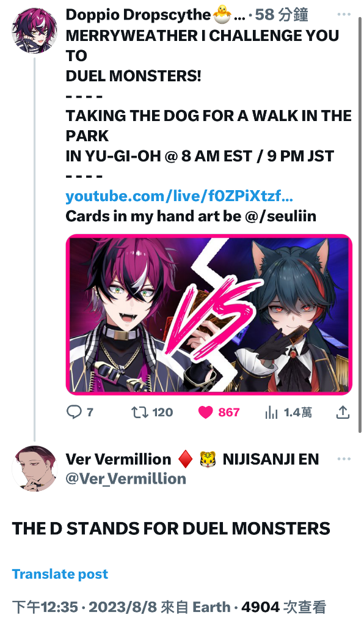Tap the share upload icon
This screenshot has width=364, height=626.
click(343, 412)
